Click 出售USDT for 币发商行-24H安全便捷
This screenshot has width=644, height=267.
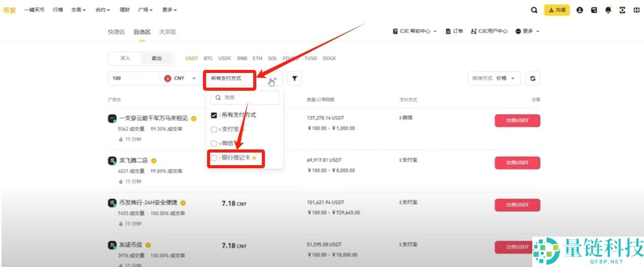pos(517,205)
